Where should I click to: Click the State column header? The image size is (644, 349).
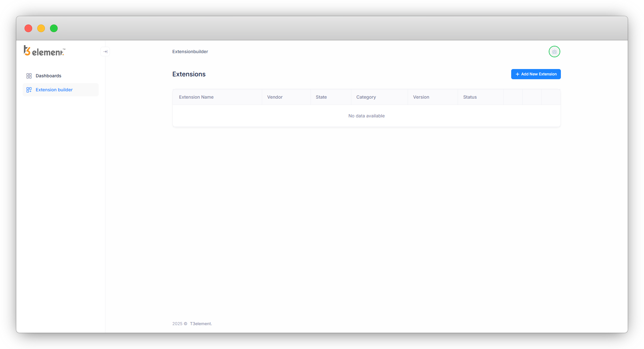(x=331, y=97)
